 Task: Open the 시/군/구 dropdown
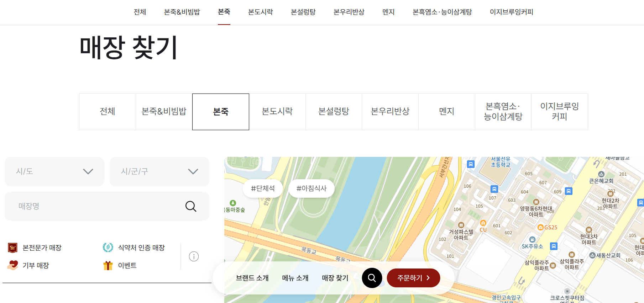pyautogui.click(x=159, y=171)
